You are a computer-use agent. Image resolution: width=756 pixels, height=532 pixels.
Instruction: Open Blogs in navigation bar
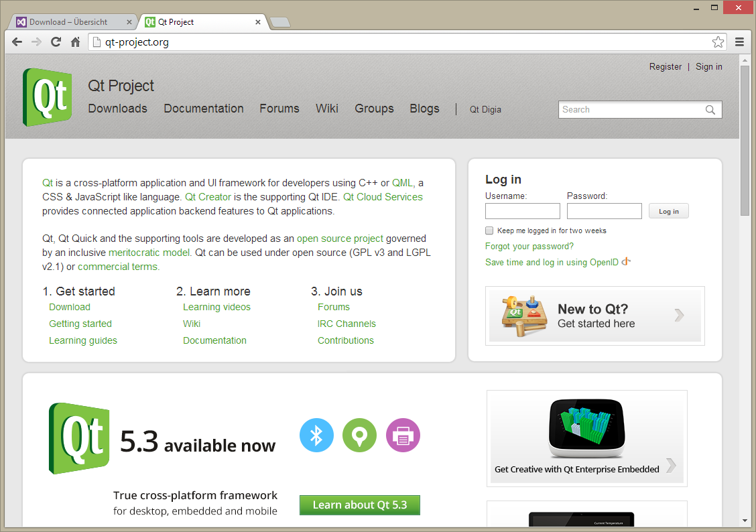click(x=424, y=109)
